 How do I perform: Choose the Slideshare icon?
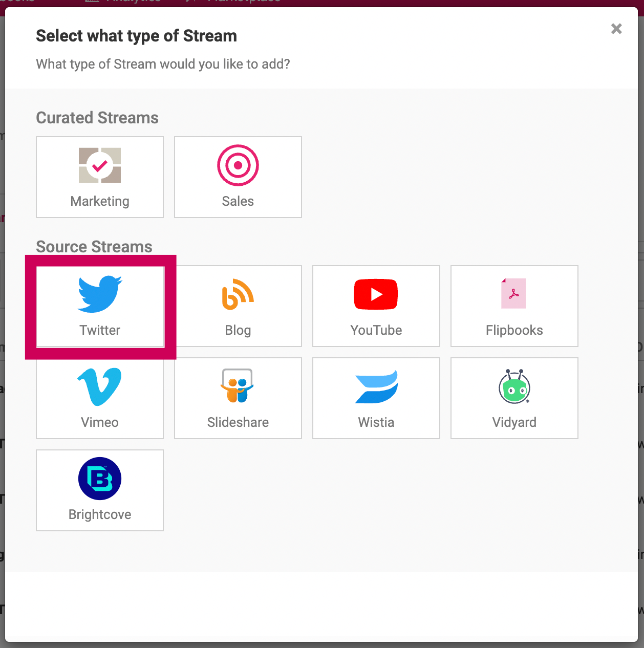click(x=238, y=386)
